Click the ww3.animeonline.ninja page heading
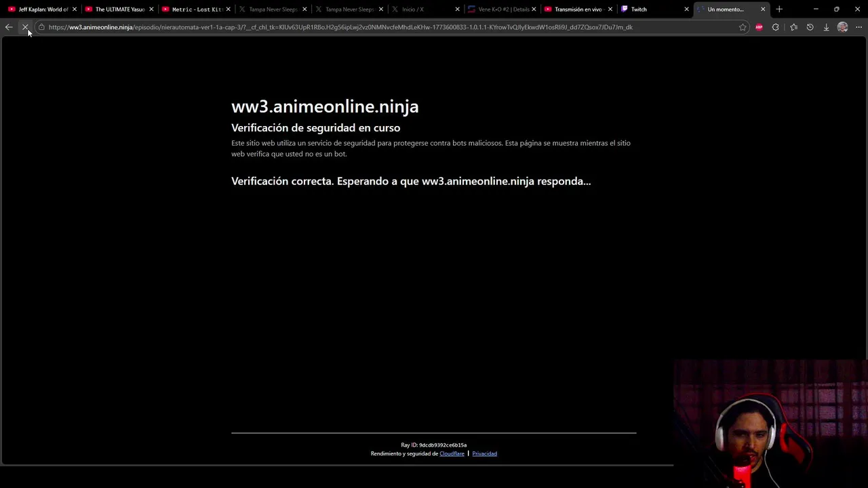The width and height of the screenshot is (868, 488). (325, 106)
